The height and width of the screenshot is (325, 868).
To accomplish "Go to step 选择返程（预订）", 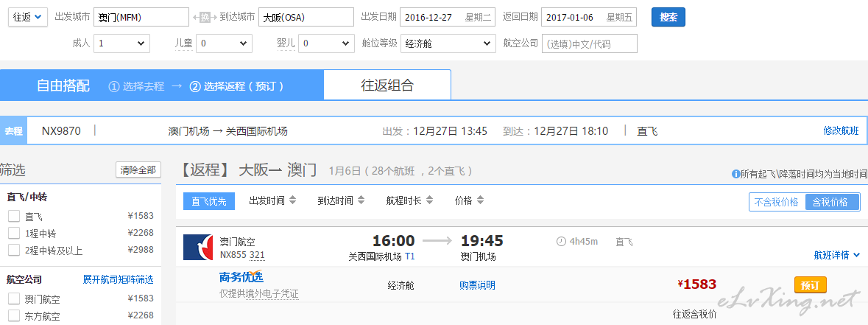I will click(x=237, y=86).
